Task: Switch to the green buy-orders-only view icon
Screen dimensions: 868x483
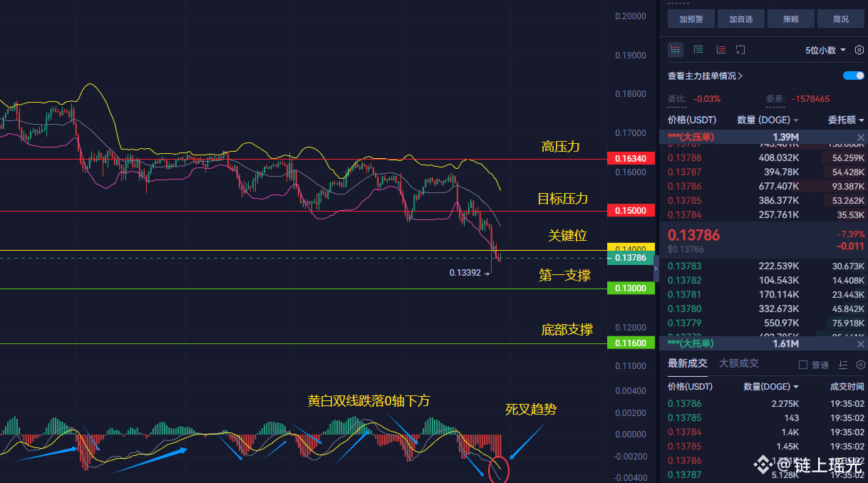Action: pos(698,50)
